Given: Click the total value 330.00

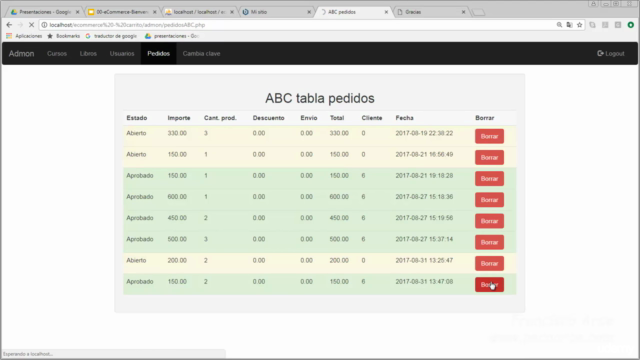Looking at the screenshot, I should (x=339, y=133).
